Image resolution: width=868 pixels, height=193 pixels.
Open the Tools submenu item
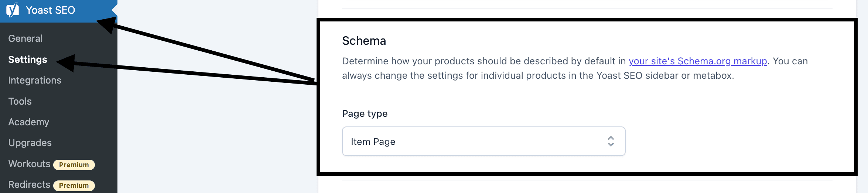20,101
